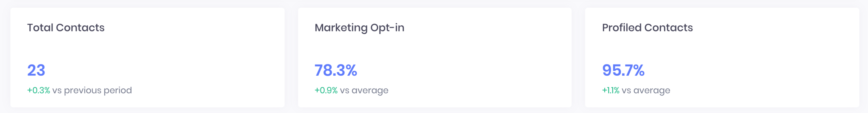Screen dimensions: 868x113
Task: Click the Marketing Opt-in card title
Action: (359, 28)
